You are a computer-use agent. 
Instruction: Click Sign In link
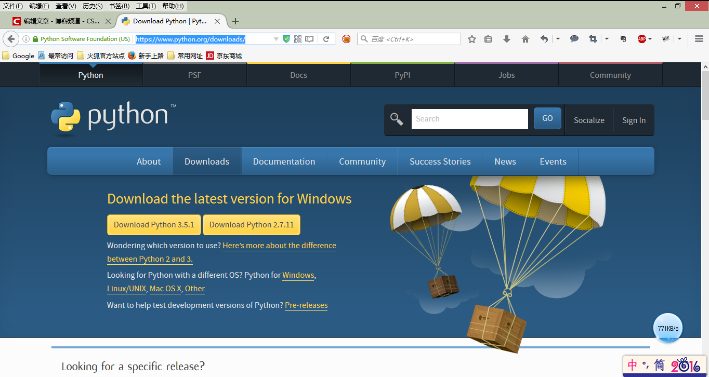tap(633, 120)
